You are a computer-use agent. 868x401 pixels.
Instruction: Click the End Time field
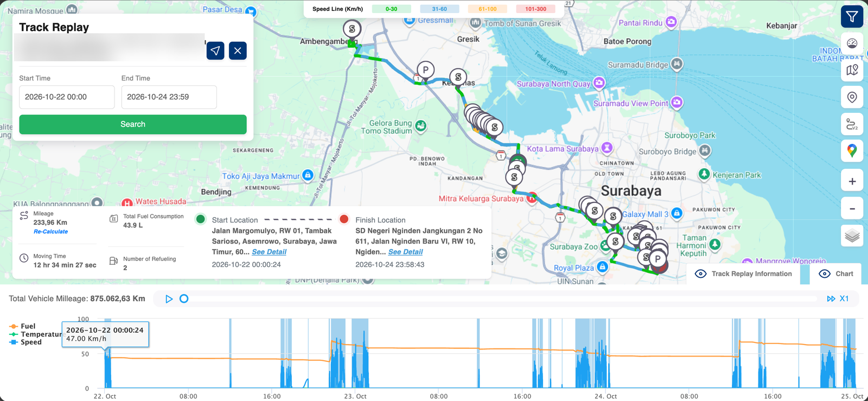click(169, 97)
